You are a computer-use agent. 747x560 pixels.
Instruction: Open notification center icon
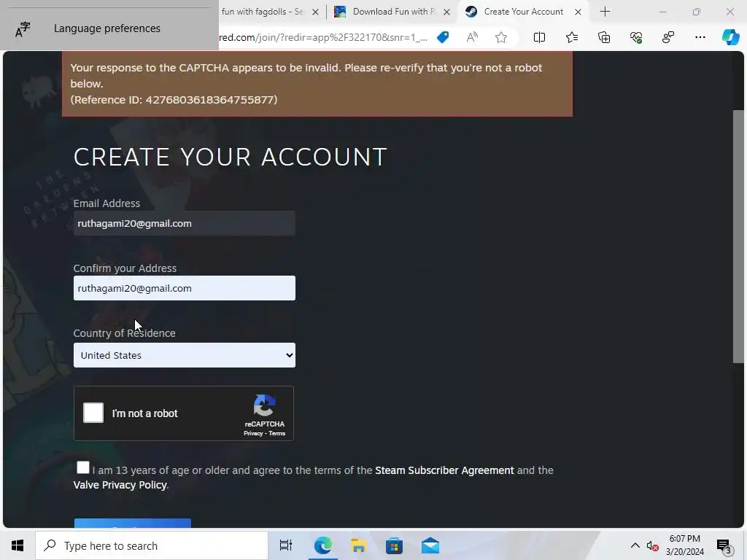coord(724,546)
